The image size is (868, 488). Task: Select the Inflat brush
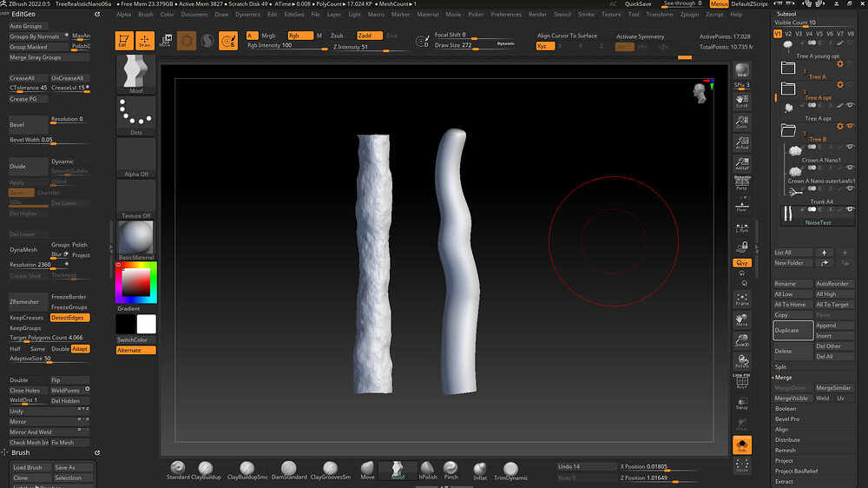[x=480, y=471]
